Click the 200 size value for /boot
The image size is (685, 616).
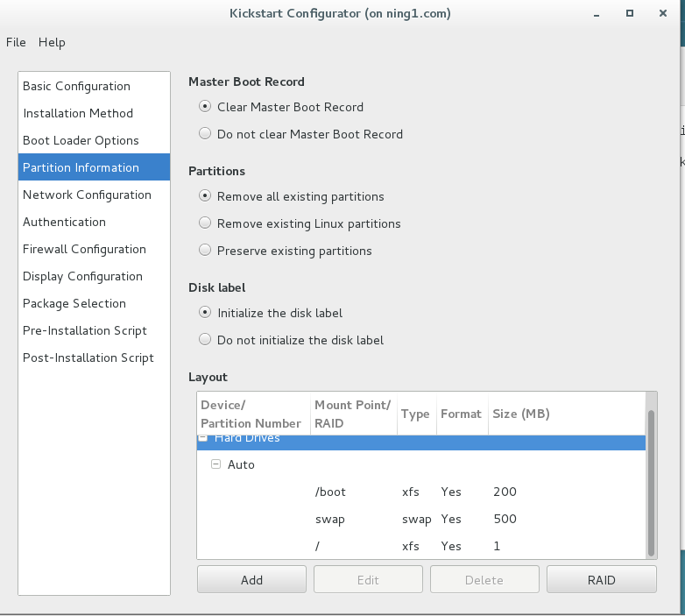[x=505, y=492]
